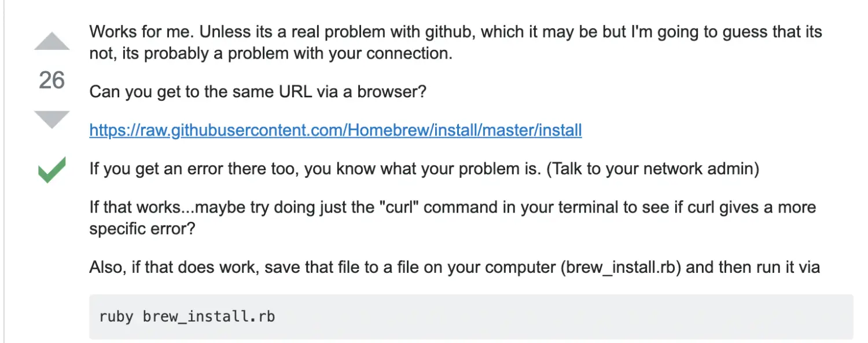Click "brew_install.rb" inside the gray code box
This screenshot has height=343, width=868.
tap(209, 317)
